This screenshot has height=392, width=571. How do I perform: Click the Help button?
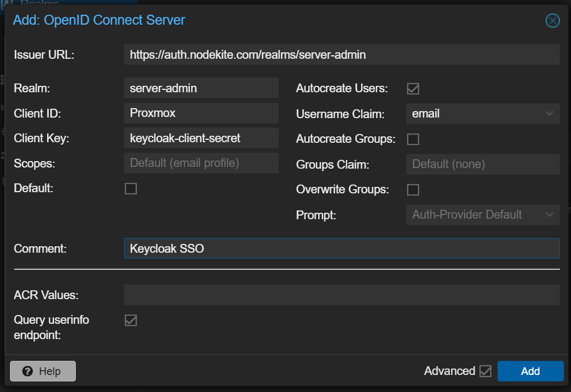point(43,371)
